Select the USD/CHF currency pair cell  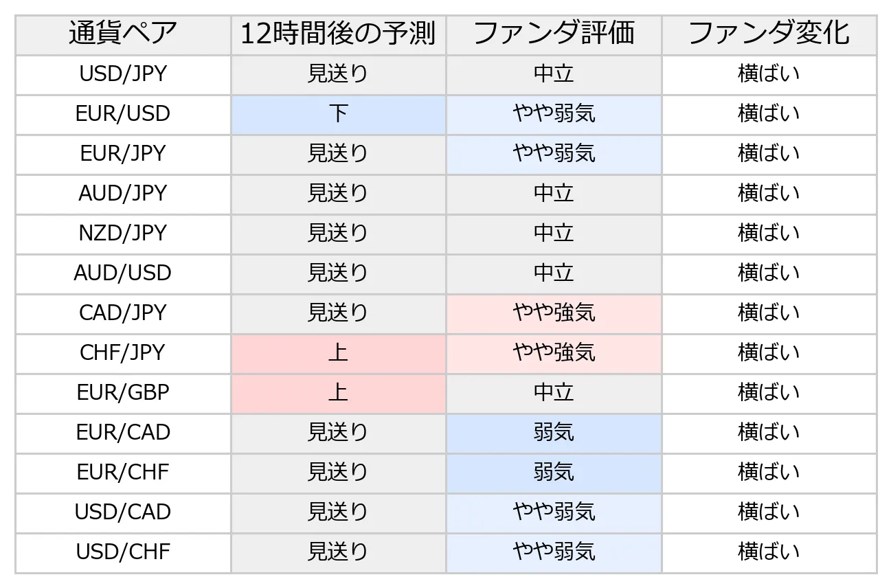(123, 552)
